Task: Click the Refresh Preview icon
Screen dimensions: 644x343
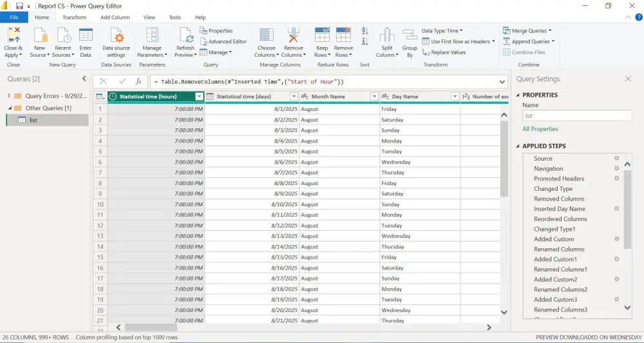Action: click(x=185, y=35)
